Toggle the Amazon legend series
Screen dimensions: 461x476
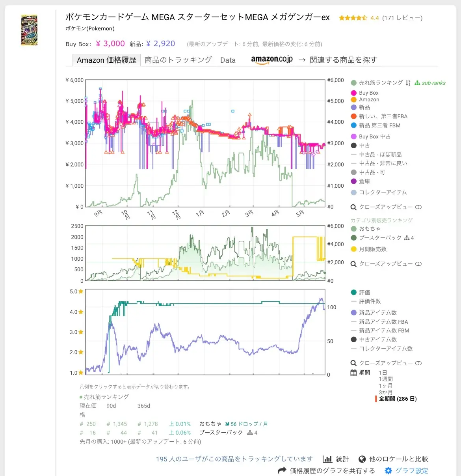(x=365, y=100)
